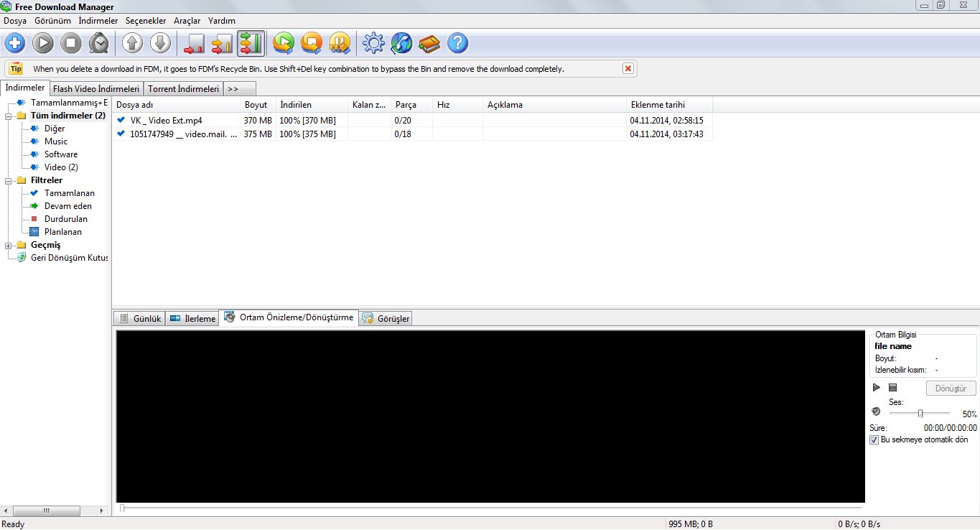Switch to the Flash Video İndirmeleri tab
Image resolution: width=980 pixels, height=530 pixels.
coord(96,89)
